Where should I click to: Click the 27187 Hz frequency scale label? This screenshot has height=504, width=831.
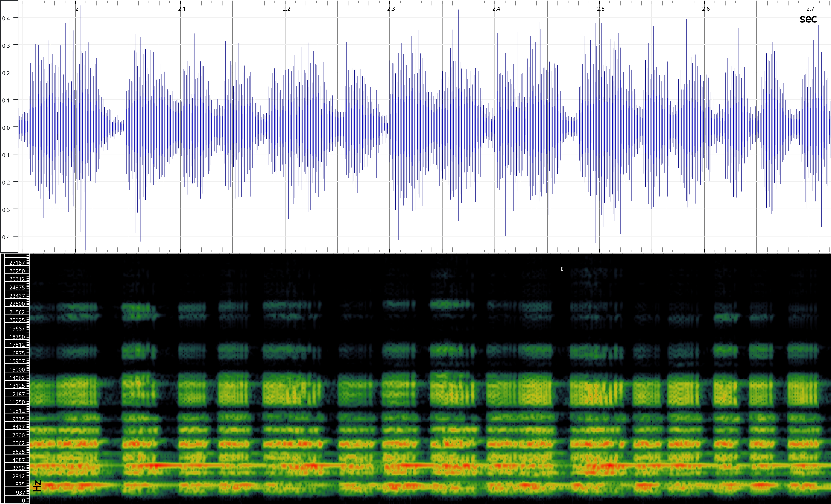coord(17,263)
